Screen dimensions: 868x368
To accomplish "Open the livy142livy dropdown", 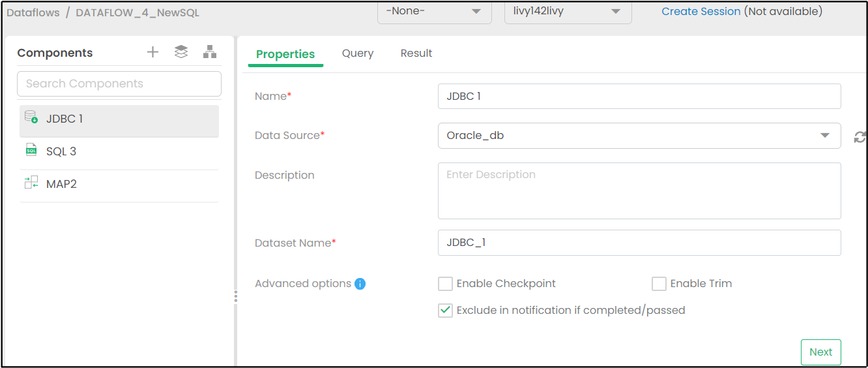I will (568, 12).
